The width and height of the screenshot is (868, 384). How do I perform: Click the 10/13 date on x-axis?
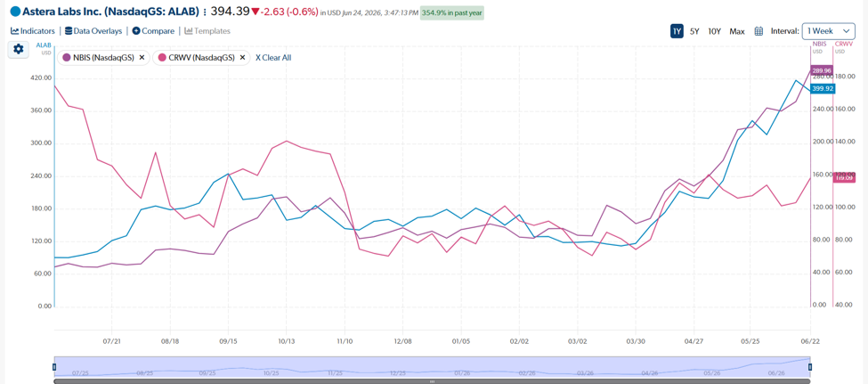(x=286, y=340)
